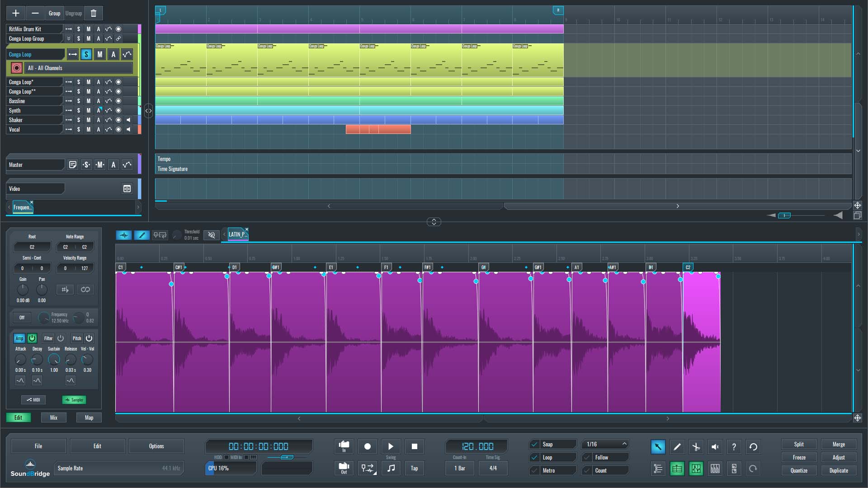Switch to the Map tab
The image size is (868, 488).
click(89, 418)
